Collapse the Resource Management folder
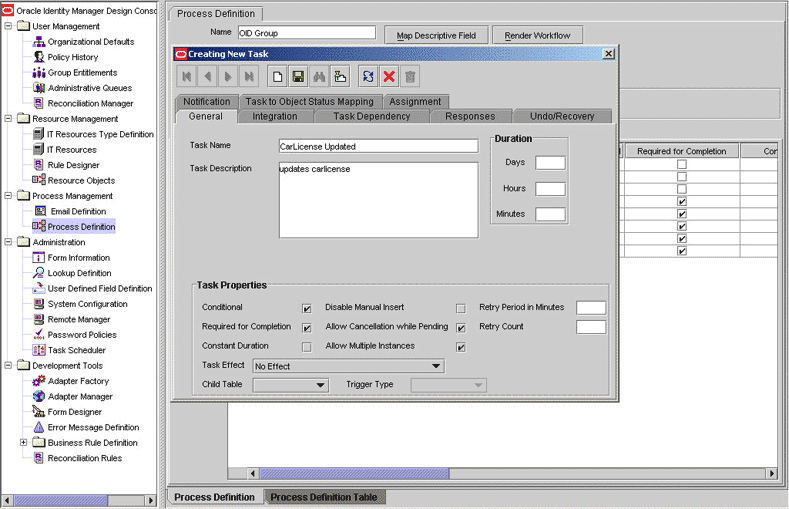789x509 pixels. tap(8, 118)
